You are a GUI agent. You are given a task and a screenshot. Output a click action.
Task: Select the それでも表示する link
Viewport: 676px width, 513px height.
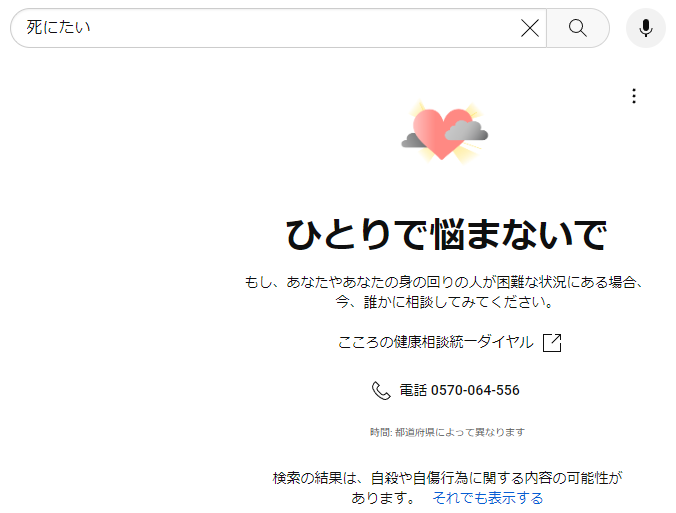[x=488, y=498]
